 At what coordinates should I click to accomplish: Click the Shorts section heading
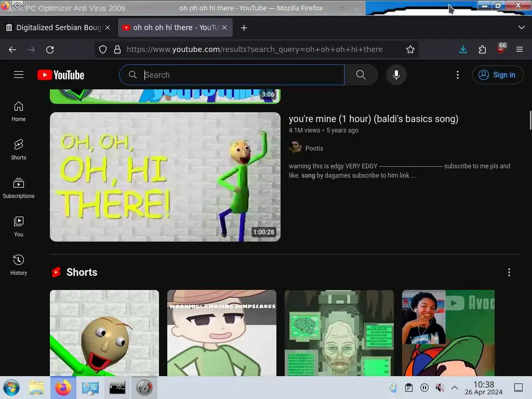(82, 272)
